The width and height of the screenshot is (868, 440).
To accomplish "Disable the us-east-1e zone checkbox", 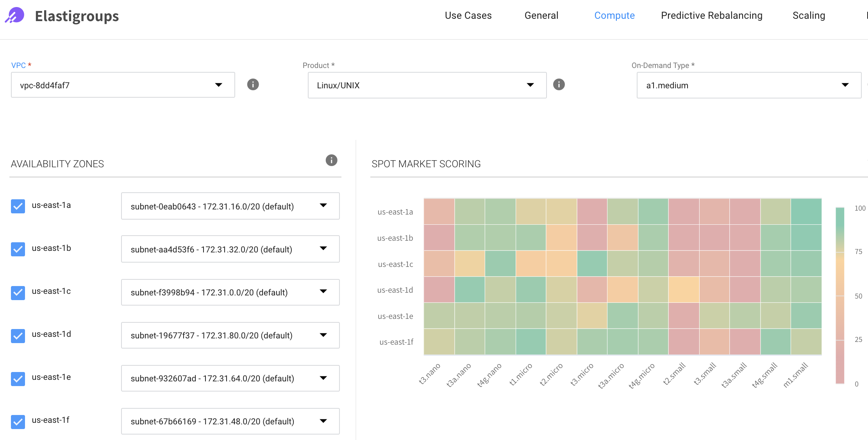I will 18,378.
